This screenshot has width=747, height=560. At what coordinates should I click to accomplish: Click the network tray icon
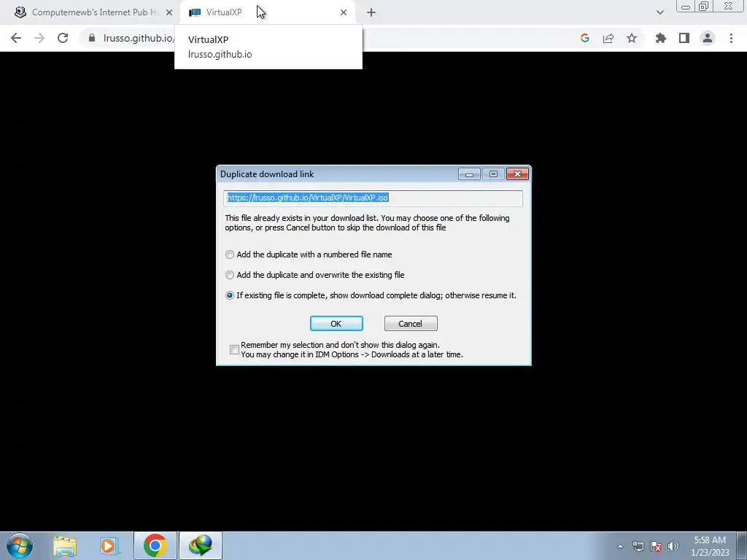coord(638,546)
